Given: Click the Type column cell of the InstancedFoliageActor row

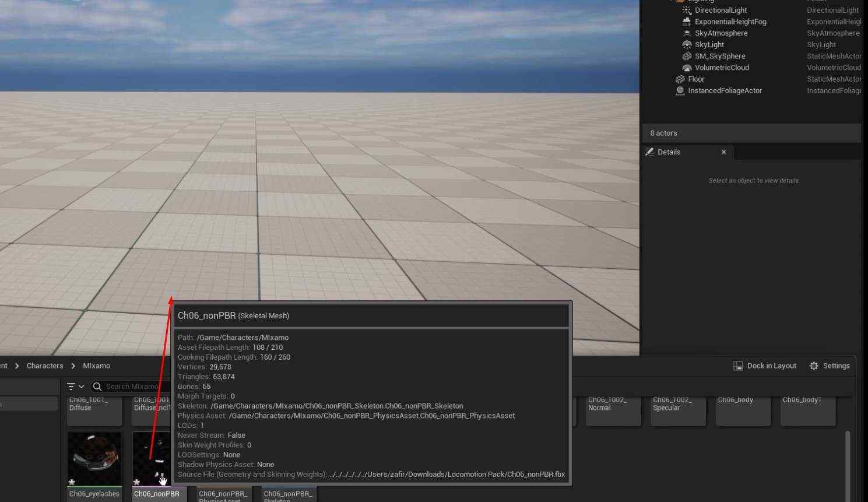Looking at the screenshot, I should click(x=834, y=91).
